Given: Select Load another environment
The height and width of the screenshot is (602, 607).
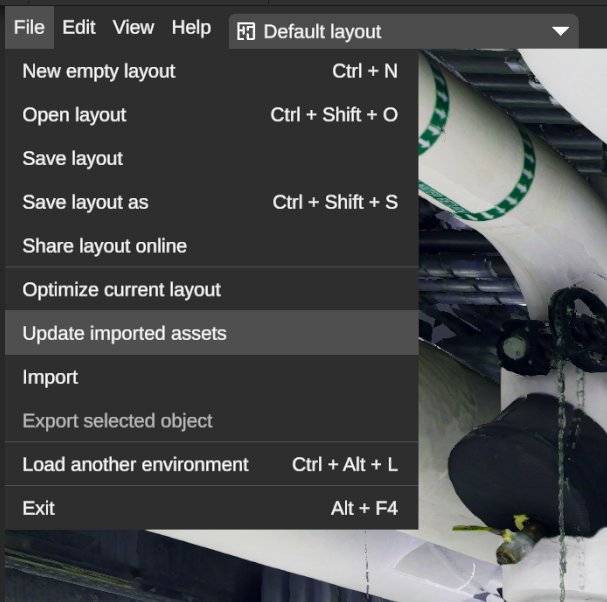Looking at the screenshot, I should pyautogui.click(x=136, y=465).
